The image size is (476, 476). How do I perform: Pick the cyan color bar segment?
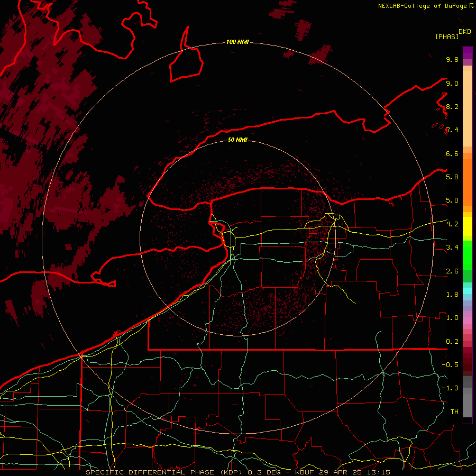(x=467, y=291)
